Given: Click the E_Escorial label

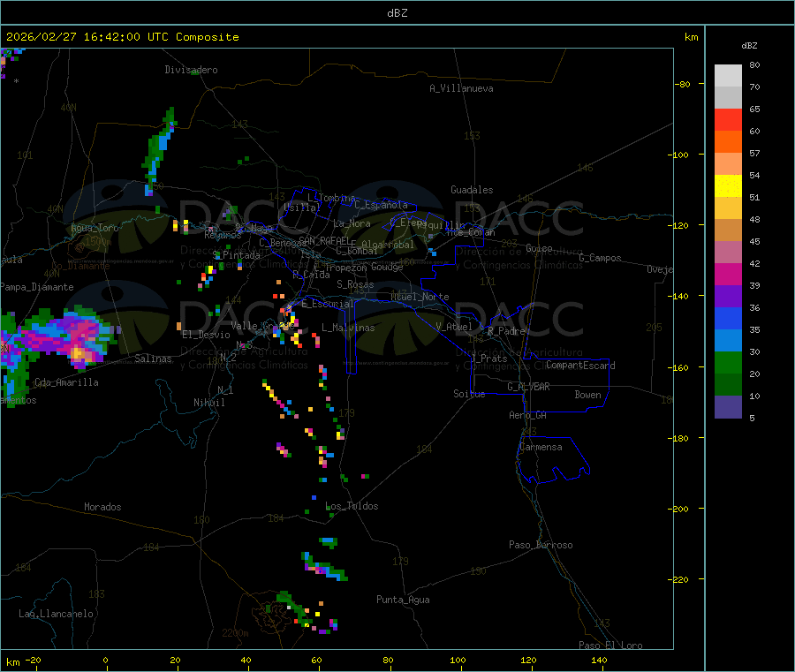Looking at the screenshot, I should [327, 304].
